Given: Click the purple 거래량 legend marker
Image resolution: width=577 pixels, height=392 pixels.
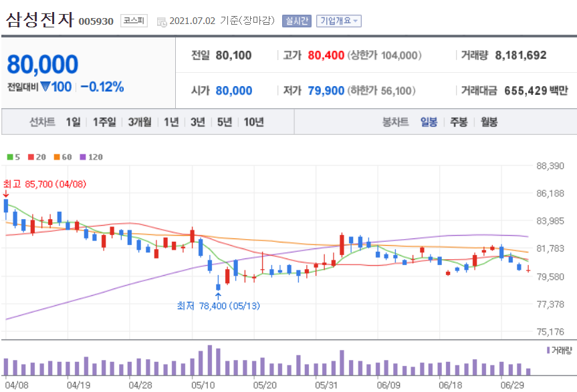Looking at the screenshot, I should tap(548, 350).
